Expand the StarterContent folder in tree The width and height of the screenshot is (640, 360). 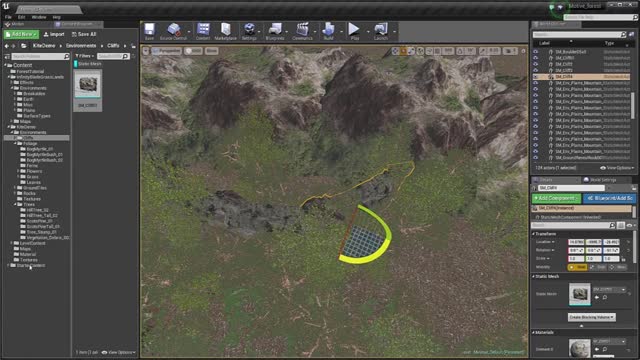(9, 265)
